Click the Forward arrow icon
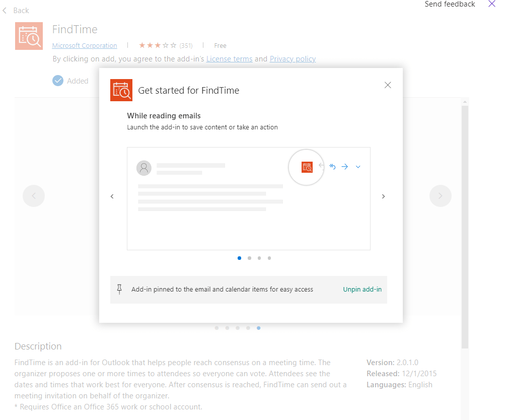This screenshot has width=507, height=420. click(344, 166)
